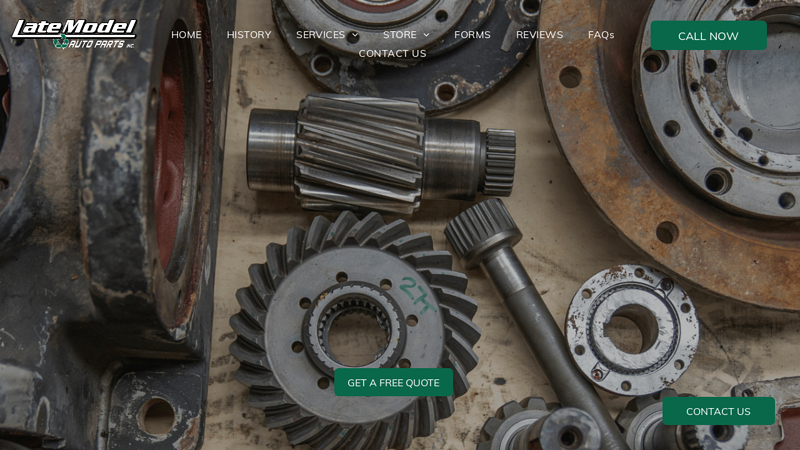Image resolution: width=800 pixels, height=450 pixels.
Task: Request a quote via GET A FREE QUOTE
Action: pos(393,383)
